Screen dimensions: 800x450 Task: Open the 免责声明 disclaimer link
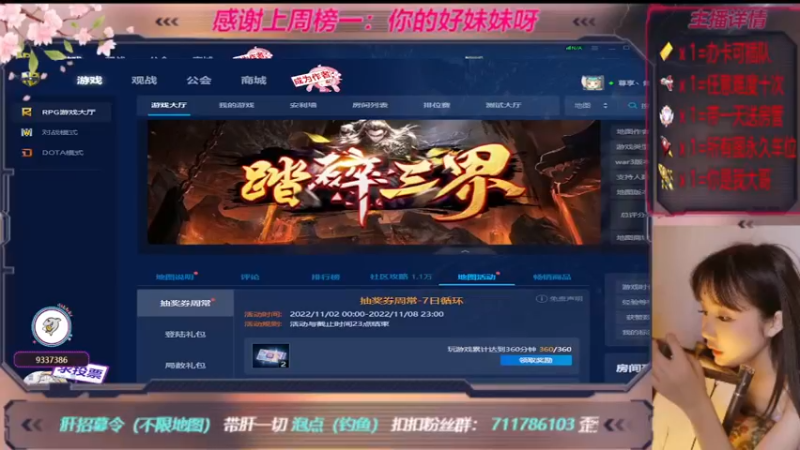coord(566,298)
